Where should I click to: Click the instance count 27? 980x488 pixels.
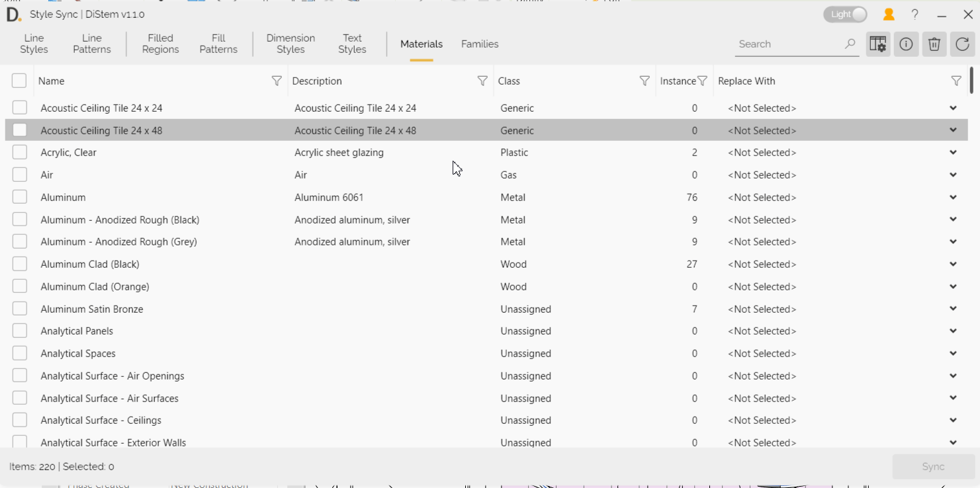point(691,264)
